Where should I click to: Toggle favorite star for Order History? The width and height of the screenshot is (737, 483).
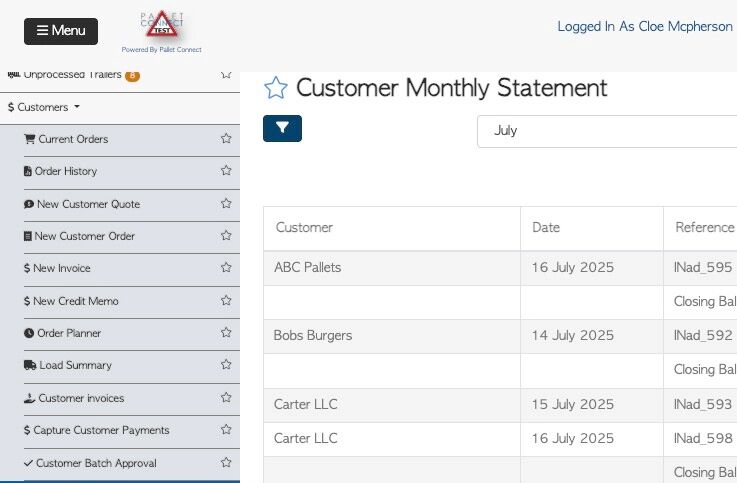tap(226, 171)
